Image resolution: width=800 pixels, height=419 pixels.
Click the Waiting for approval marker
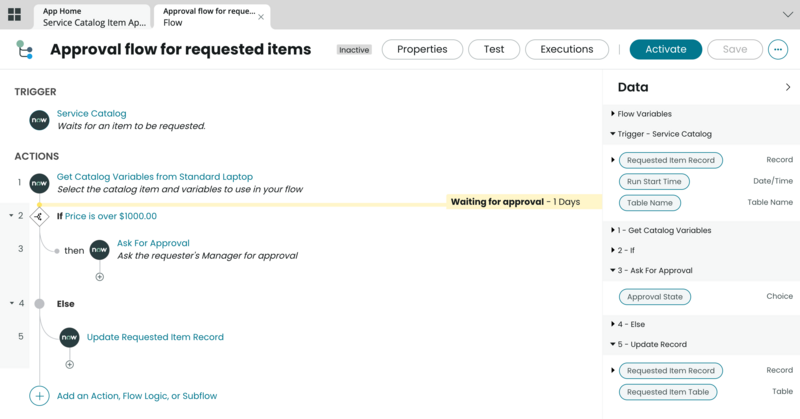524,202
